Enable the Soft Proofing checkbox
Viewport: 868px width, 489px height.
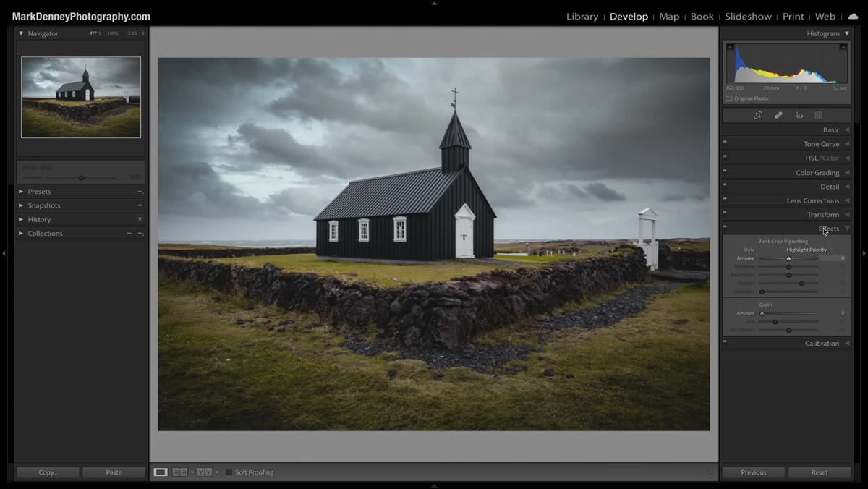tap(229, 472)
